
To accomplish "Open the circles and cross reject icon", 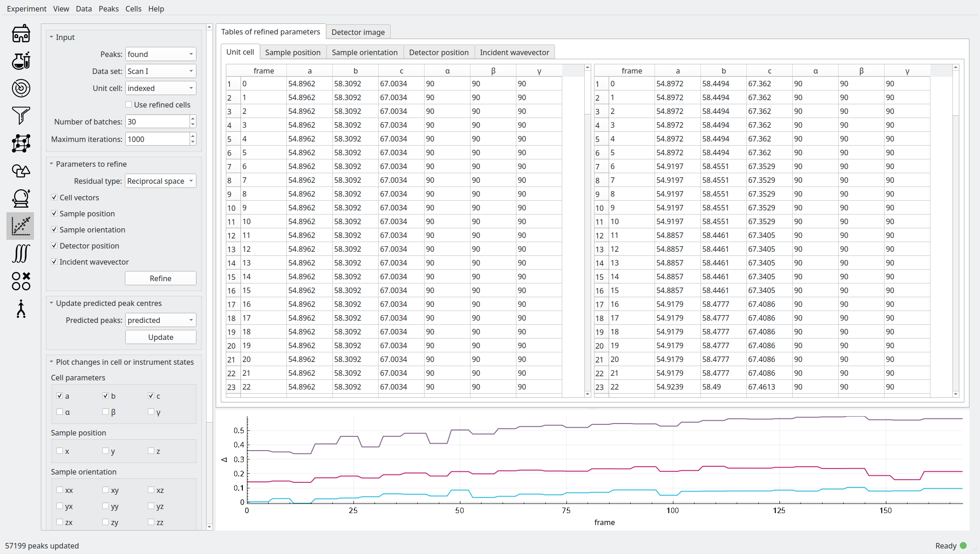I will tap(21, 281).
